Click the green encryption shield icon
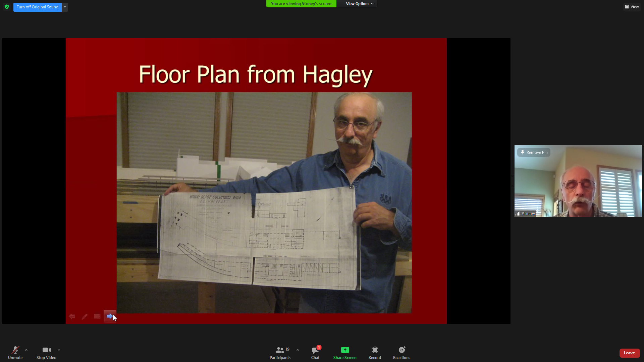644x362 pixels. [7, 7]
